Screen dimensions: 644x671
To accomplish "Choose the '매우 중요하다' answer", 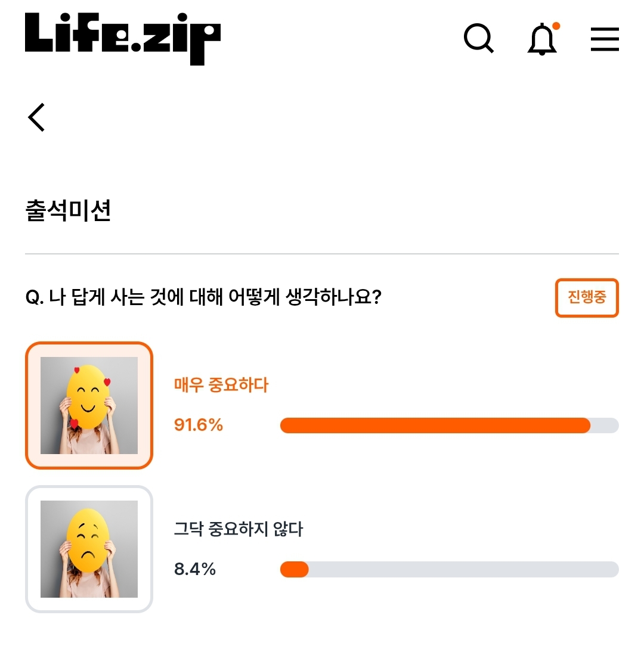I will pyautogui.click(x=221, y=385).
